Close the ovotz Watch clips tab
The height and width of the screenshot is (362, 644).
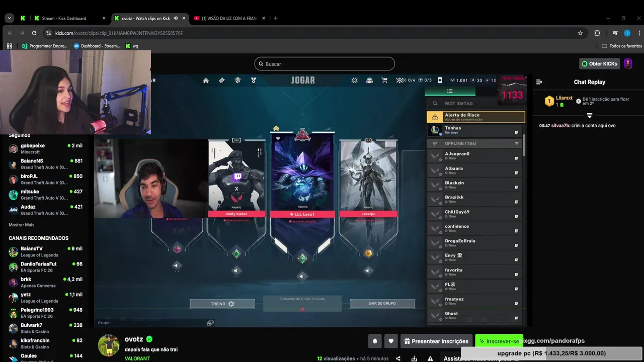(184, 18)
